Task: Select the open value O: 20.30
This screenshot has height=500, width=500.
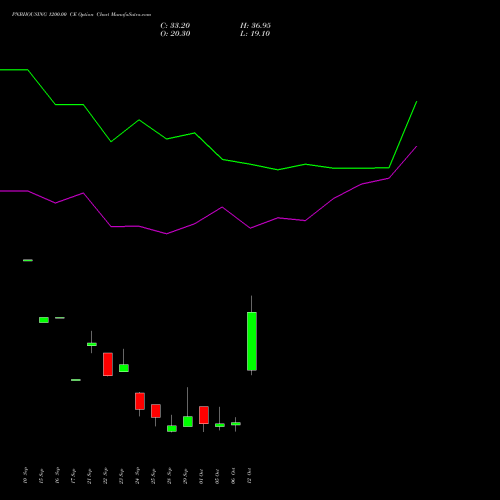Action: [175, 34]
